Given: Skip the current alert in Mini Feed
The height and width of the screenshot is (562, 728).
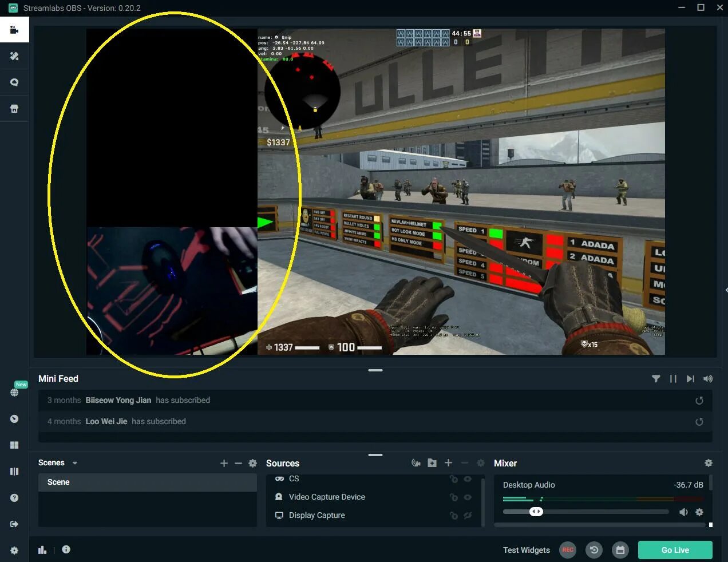Looking at the screenshot, I should 690,379.
